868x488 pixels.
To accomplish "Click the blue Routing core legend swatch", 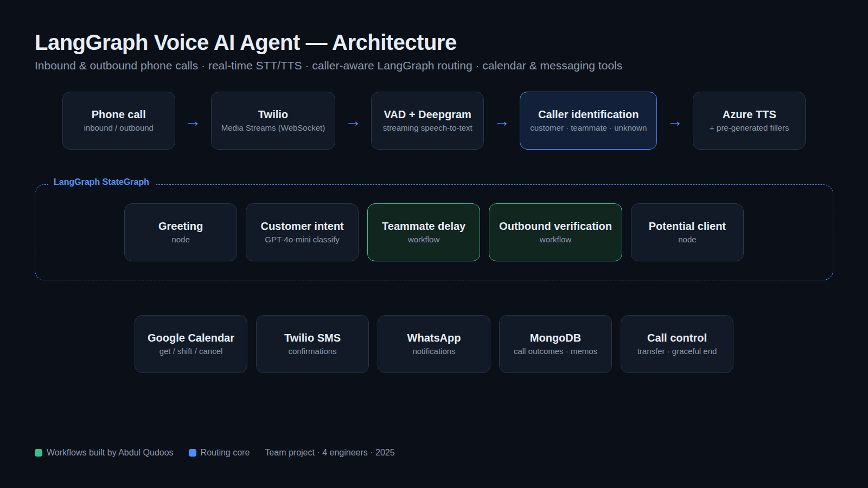I will click(193, 453).
